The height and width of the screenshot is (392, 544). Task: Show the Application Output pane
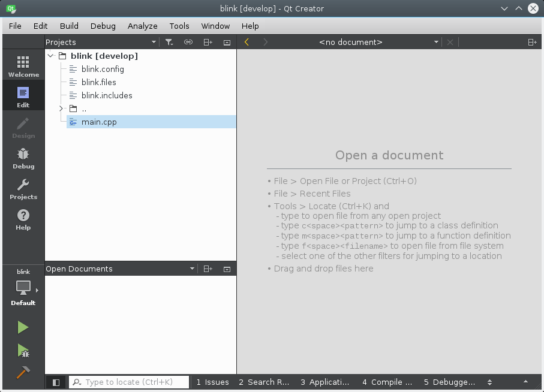point(324,382)
